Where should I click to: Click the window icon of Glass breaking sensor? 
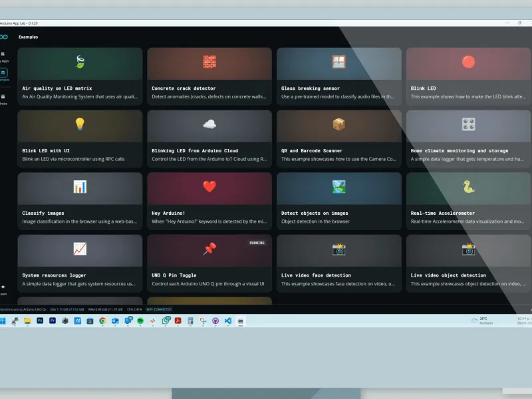click(x=338, y=62)
